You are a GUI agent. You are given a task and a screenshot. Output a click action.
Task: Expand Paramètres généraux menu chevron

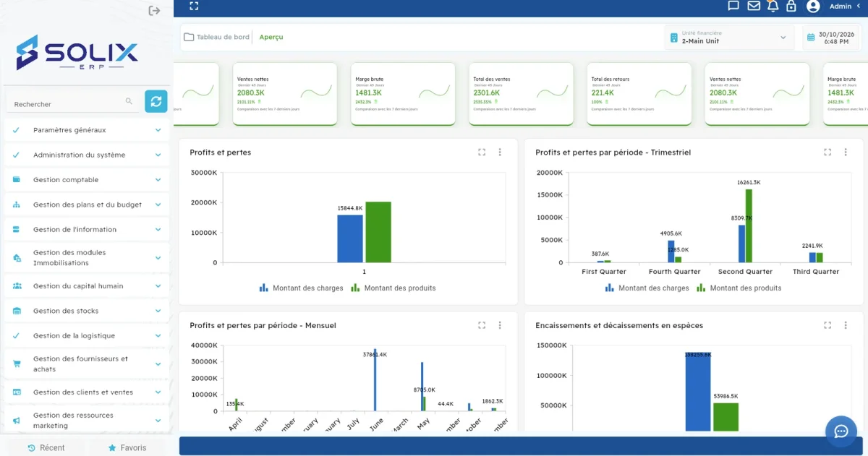pyautogui.click(x=158, y=130)
